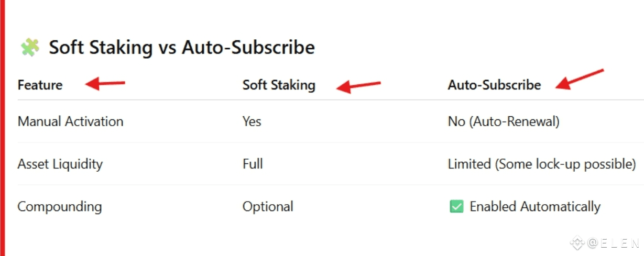Screen dimensions: 644x256
Task: Click the No (Auto-Renewal) cell
Action: point(504,122)
